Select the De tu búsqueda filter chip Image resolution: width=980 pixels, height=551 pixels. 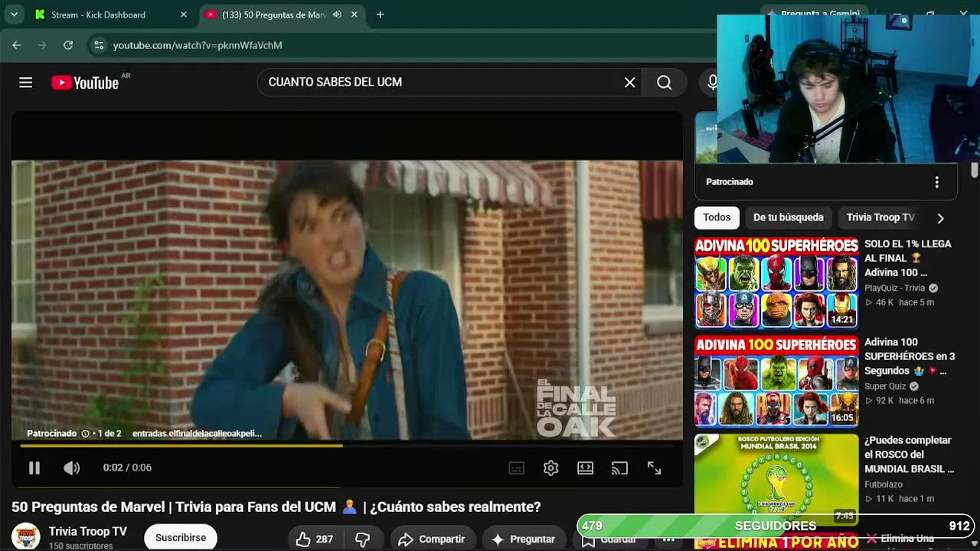point(789,217)
